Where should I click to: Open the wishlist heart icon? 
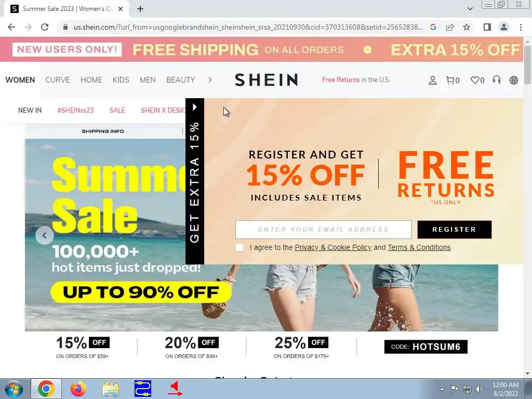point(477,81)
